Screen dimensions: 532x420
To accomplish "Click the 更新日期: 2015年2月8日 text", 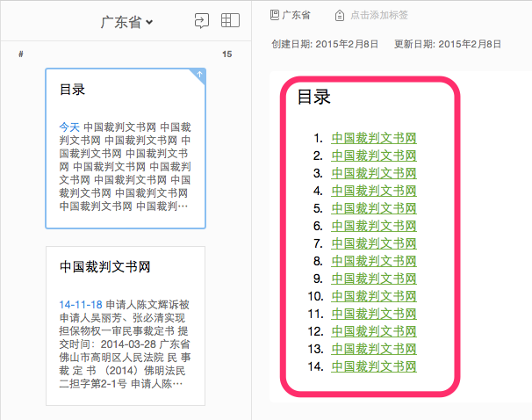I will point(448,44).
